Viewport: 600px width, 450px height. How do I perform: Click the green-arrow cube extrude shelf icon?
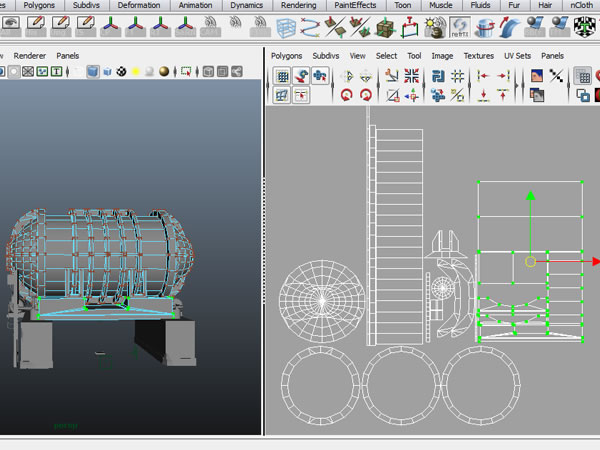385,28
